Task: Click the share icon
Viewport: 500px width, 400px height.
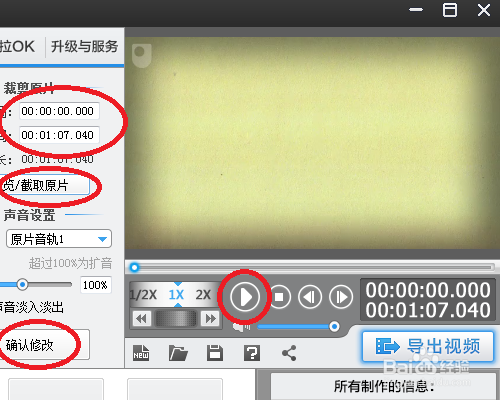Action: click(289, 353)
